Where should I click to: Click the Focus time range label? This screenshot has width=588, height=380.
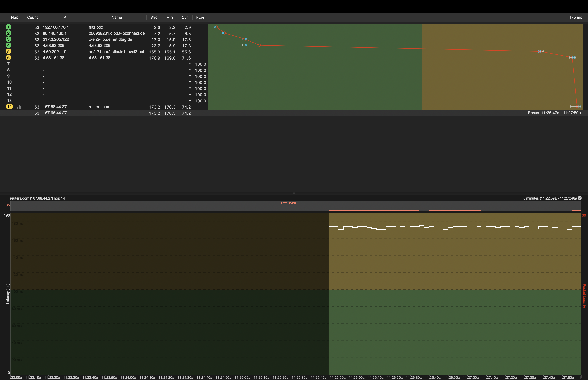coord(554,113)
